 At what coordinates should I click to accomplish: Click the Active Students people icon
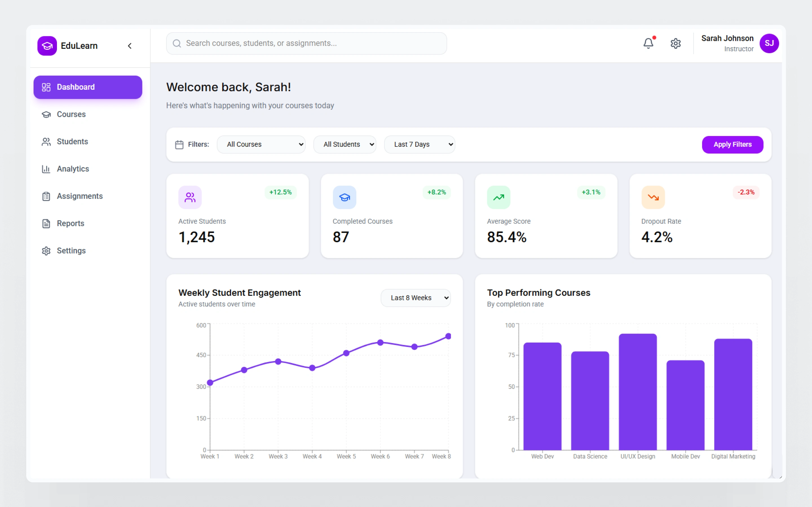pos(190,197)
